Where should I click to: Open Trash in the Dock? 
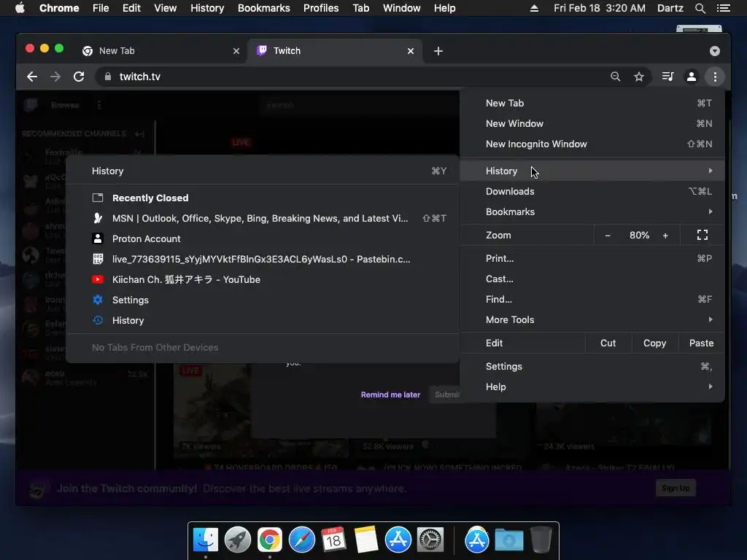541,540
